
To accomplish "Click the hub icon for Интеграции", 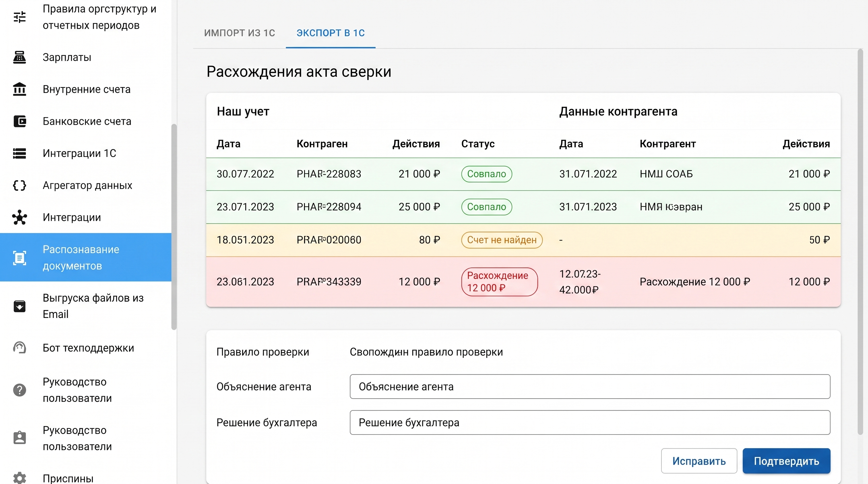I will (x=20, y=217).
